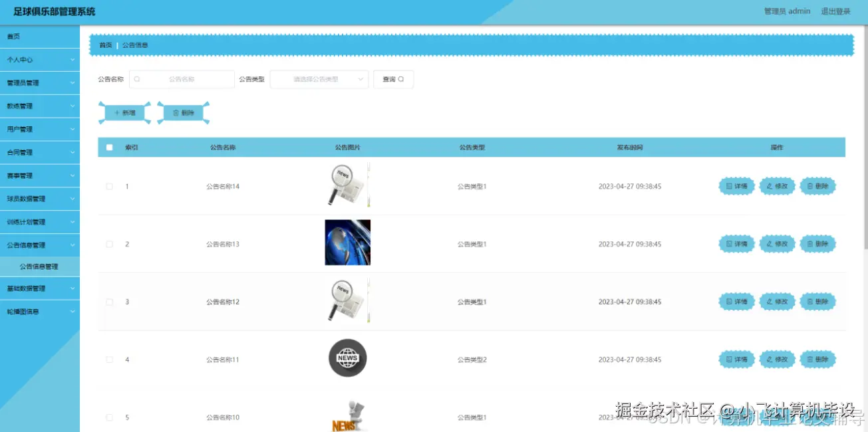Open the magnifier news image of 公告名称14

coord(347,185)
